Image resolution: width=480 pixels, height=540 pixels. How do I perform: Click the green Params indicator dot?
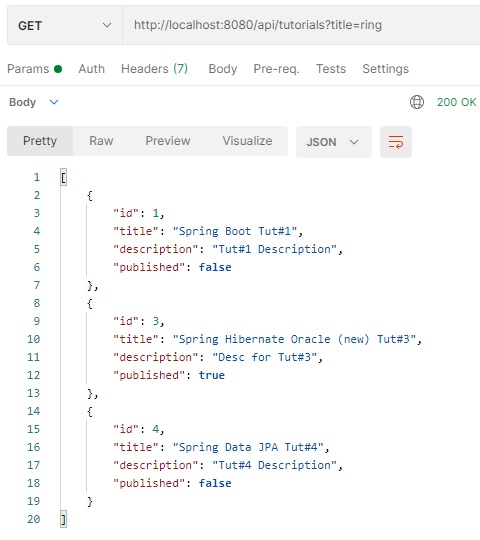[58, 69]
